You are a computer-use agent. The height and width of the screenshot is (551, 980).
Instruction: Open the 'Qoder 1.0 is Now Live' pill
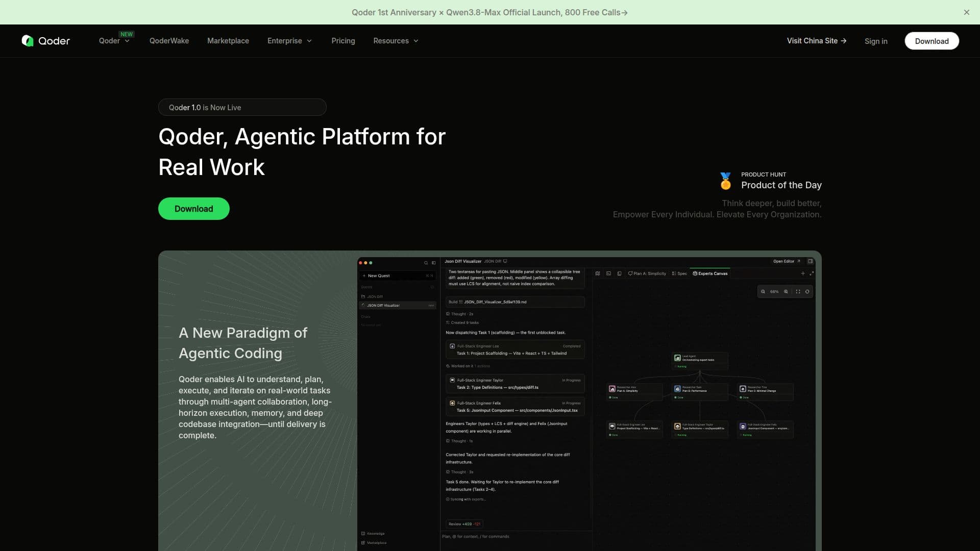(x=242, y=107)
